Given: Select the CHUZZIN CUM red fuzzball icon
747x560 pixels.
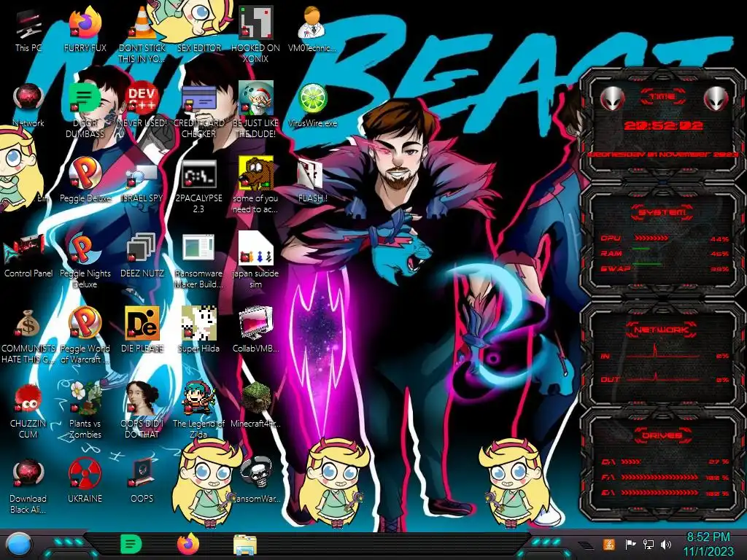Looking at the screenshot, I should point(28,411).
